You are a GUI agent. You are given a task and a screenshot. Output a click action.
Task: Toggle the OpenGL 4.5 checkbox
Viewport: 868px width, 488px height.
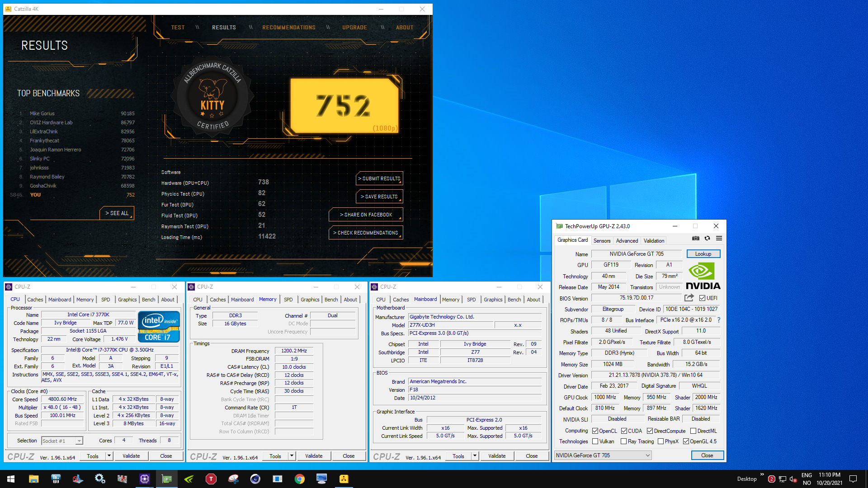point(686,441)
